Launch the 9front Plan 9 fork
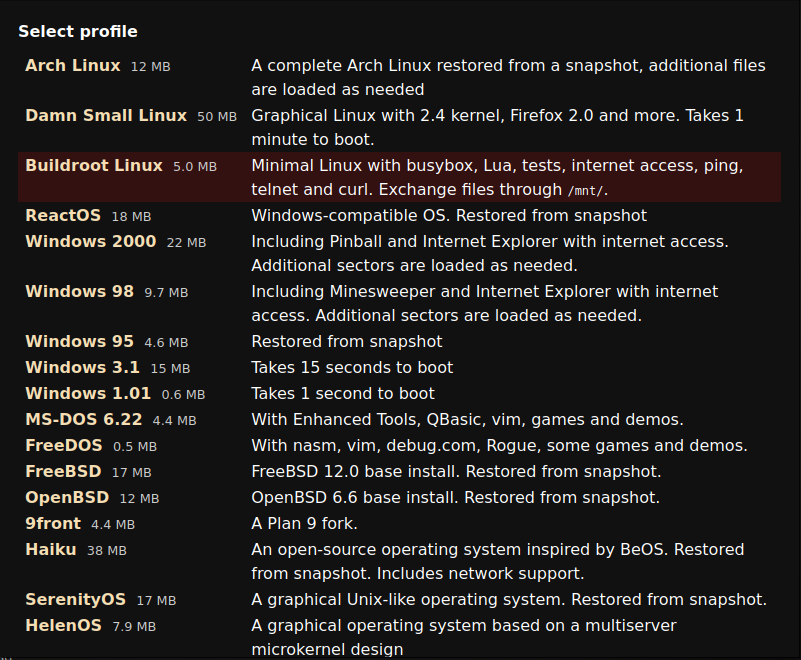 tap(52, 523)
